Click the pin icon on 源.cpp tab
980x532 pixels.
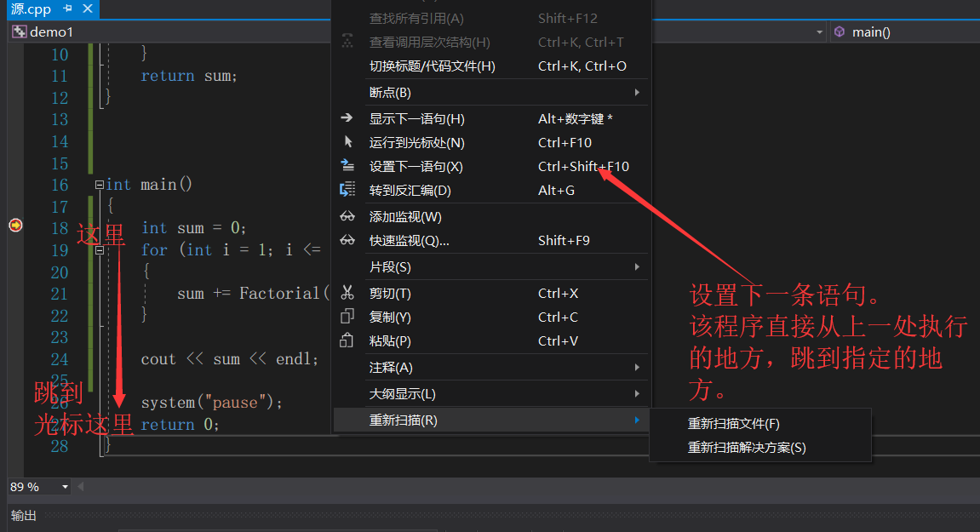point(67,9)
